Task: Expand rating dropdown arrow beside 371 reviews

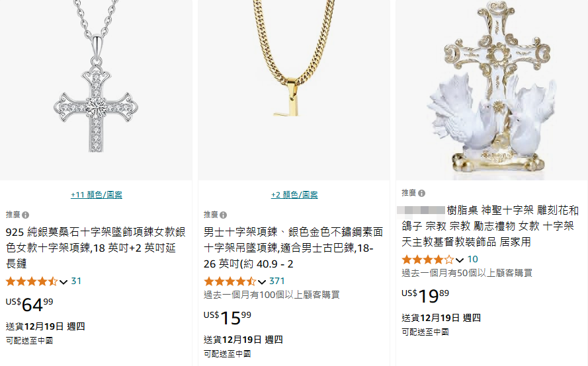Action: 262,282
